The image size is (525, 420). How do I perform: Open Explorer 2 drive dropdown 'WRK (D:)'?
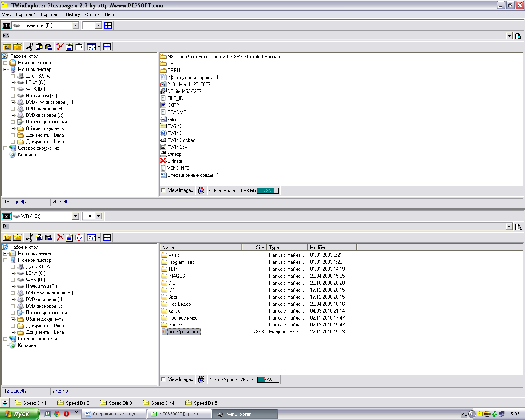[x=75, y=216]
